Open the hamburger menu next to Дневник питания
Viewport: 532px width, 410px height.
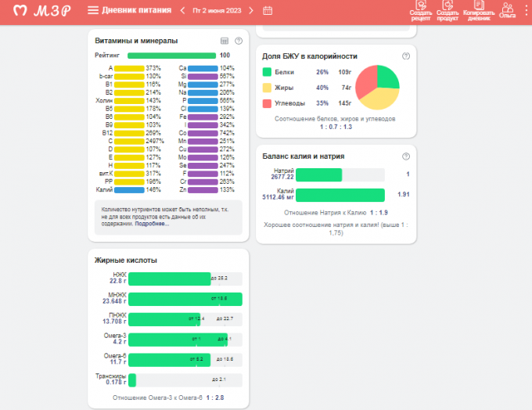93,11
